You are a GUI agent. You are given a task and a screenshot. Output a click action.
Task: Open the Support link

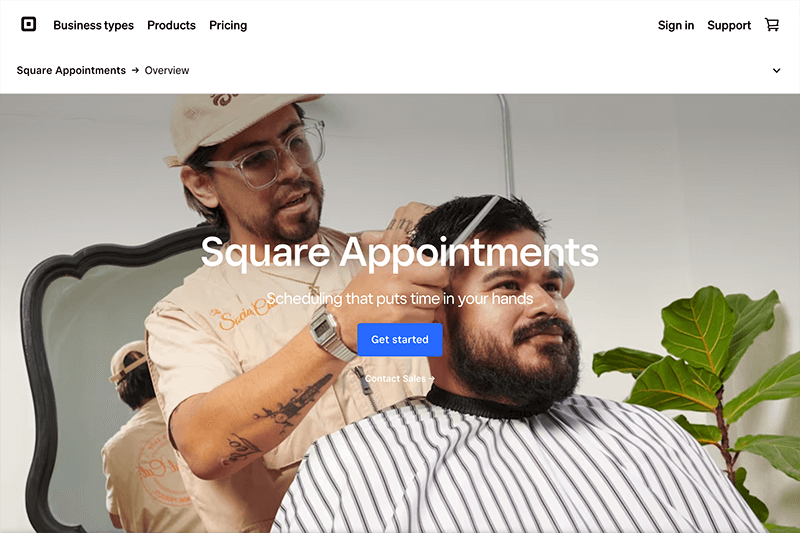click(729, 26)
